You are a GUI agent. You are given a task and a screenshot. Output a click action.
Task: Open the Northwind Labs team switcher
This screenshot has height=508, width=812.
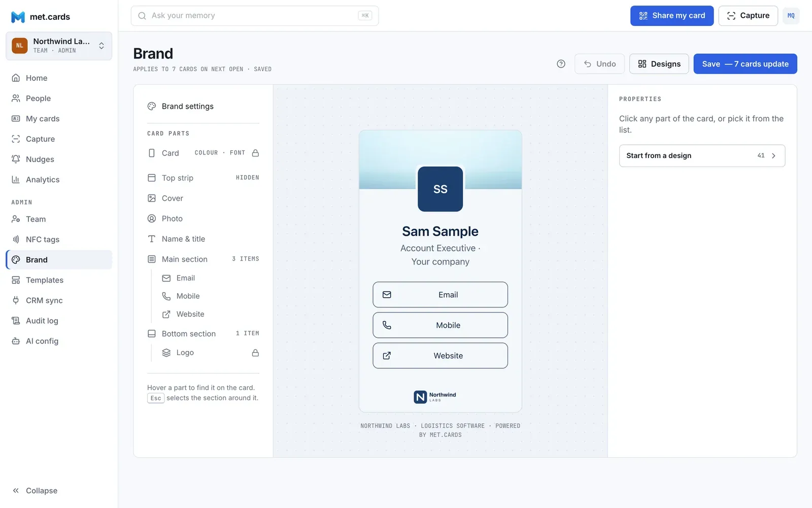(59, 46)
